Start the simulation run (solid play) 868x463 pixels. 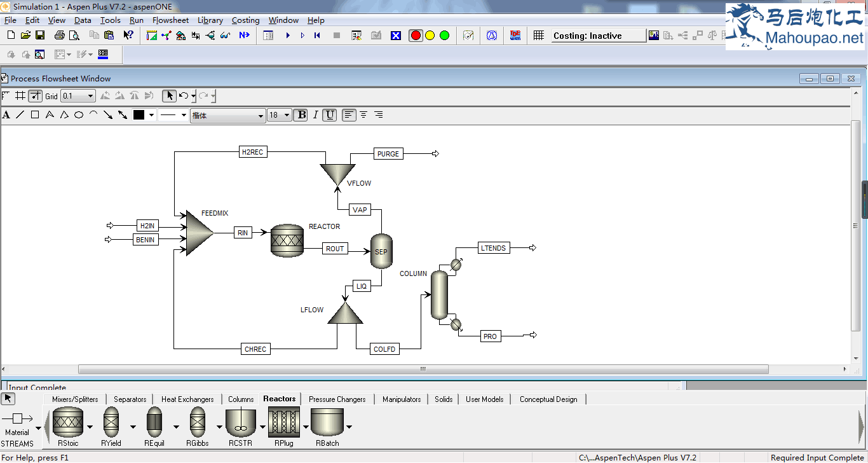pyautogui.click(x=288, y=36)
